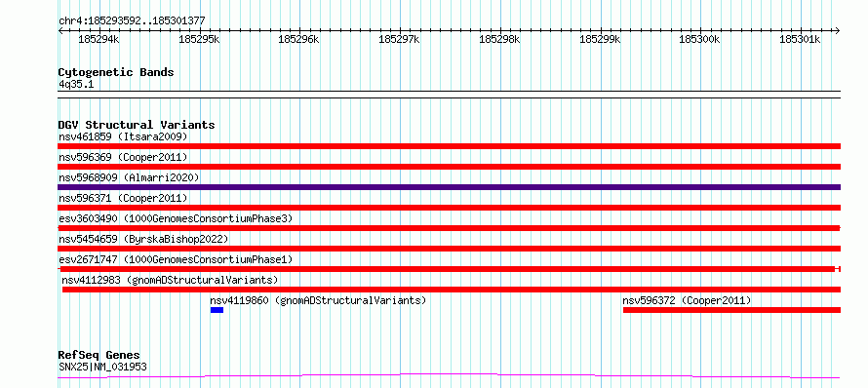This screenshot has width=868, height=388.
Task: Select the purple nsv5968909 variant bar
Action: 449,187
